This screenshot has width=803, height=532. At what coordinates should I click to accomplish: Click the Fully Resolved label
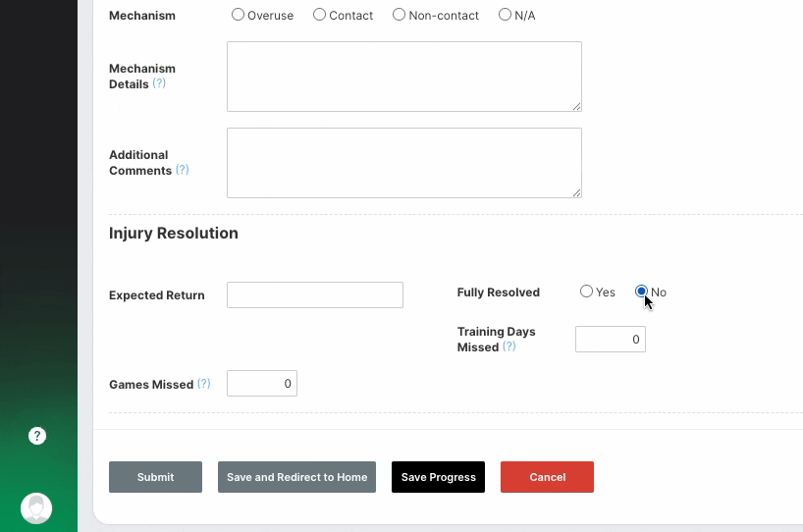click(499, 293)
